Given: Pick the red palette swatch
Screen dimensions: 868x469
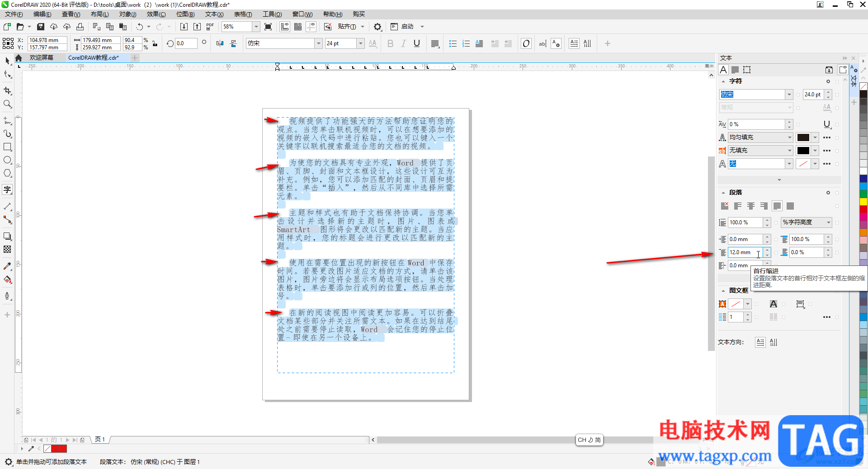Looking at the screenshot, I should click(863, 208).
